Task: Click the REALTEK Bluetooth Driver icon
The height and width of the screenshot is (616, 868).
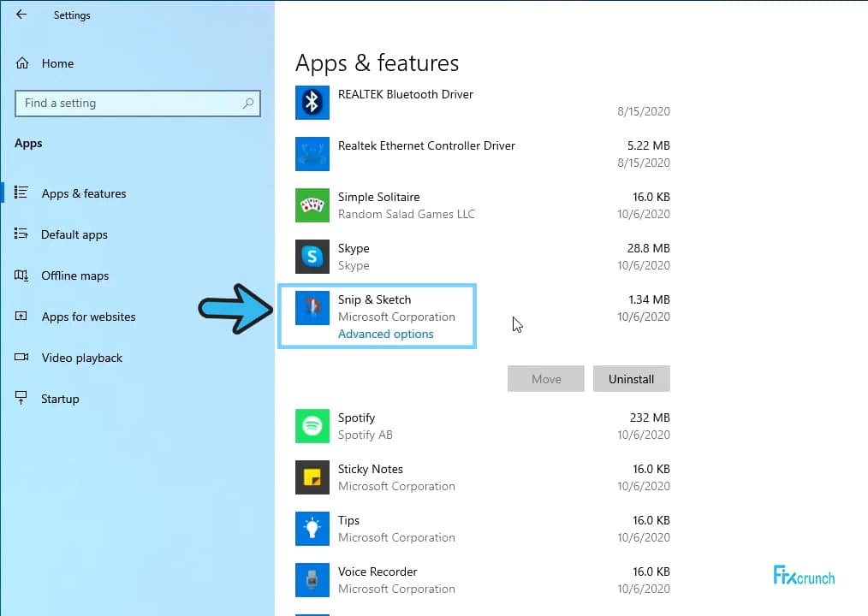Action: pyautogui.click(x=312, y=103)
